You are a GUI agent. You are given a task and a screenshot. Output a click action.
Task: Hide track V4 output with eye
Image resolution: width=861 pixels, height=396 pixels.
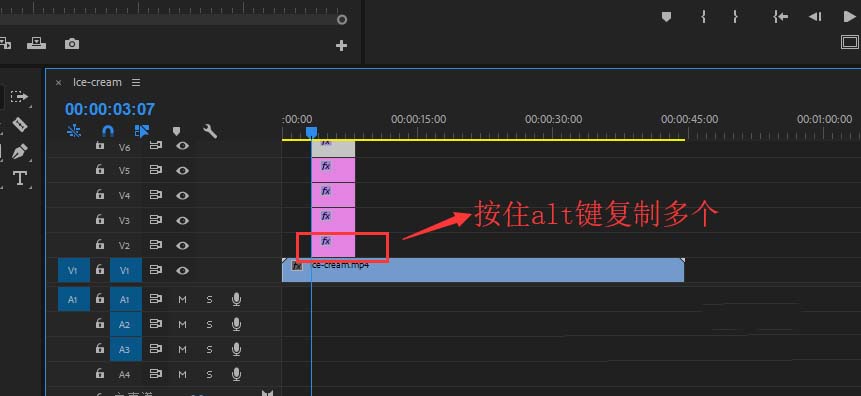182,196
